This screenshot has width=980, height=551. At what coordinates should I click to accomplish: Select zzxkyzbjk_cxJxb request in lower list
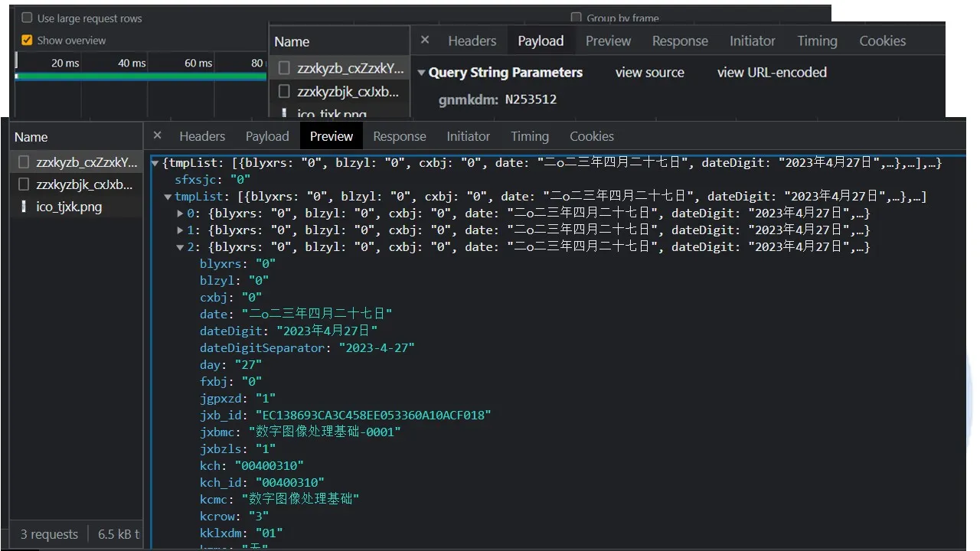(77, 184)
